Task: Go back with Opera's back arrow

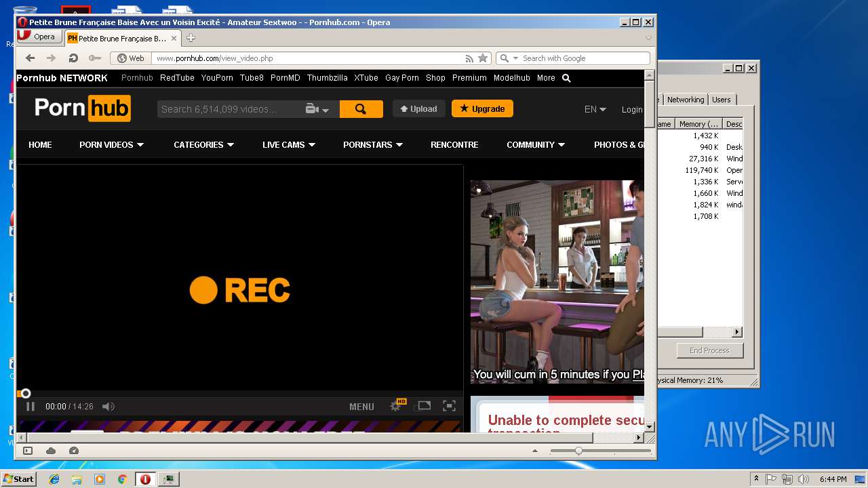Action: click(30, 58)
